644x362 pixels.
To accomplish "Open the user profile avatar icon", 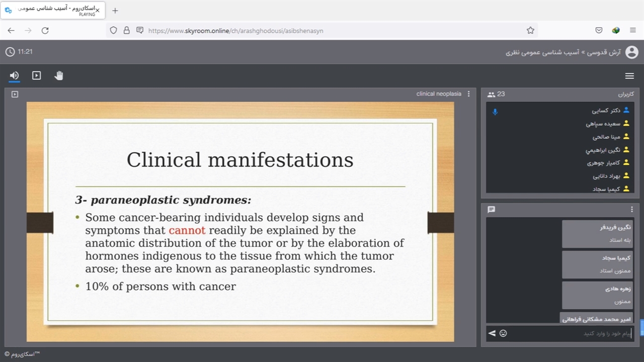I will pos(631,52).
